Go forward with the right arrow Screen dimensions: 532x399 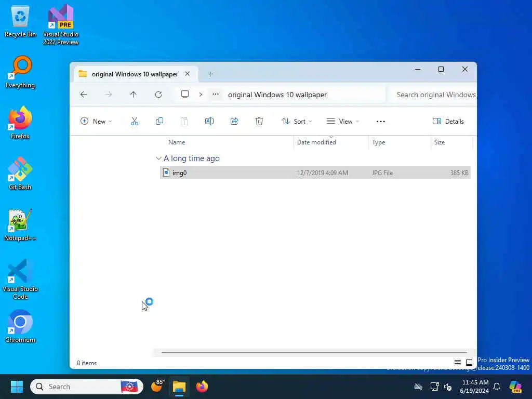109,95
